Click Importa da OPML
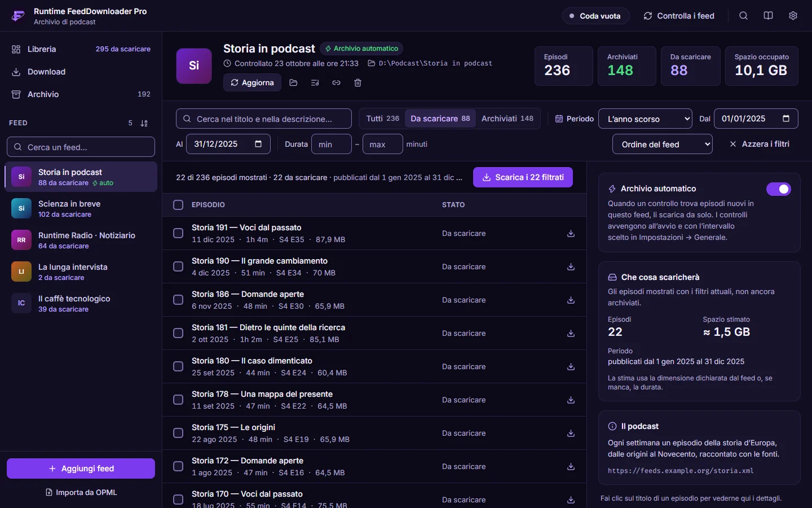812x508 pixels. click(x=81, y=492)
